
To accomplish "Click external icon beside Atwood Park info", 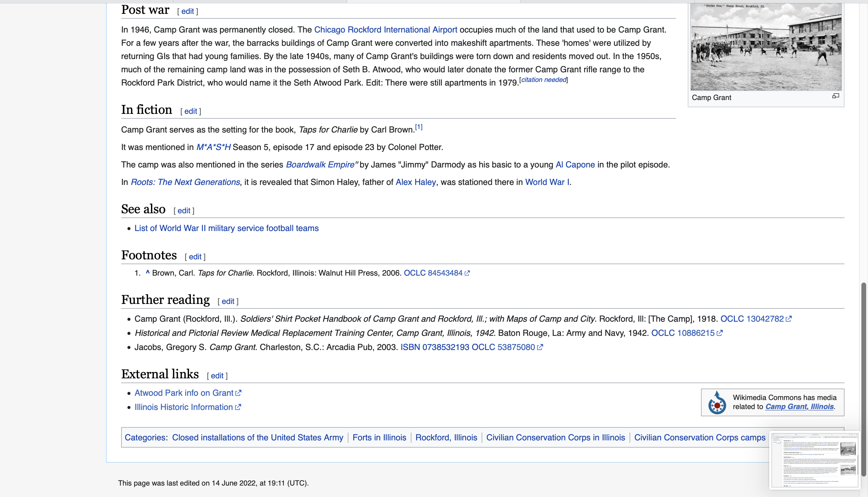I will coord(238,393).
